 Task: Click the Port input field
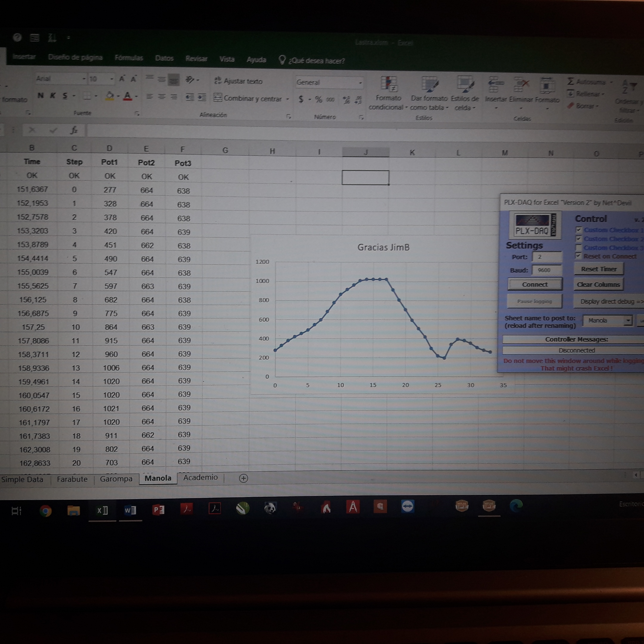point(547,257)
